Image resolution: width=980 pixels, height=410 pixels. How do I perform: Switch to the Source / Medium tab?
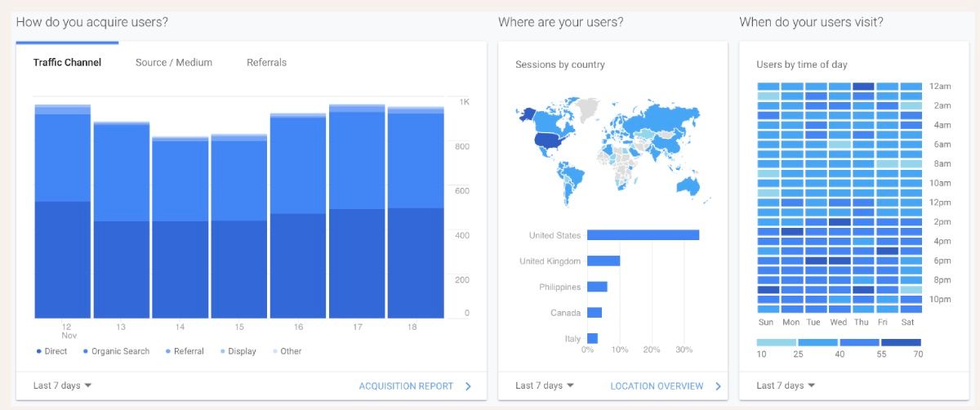[174, 63]
